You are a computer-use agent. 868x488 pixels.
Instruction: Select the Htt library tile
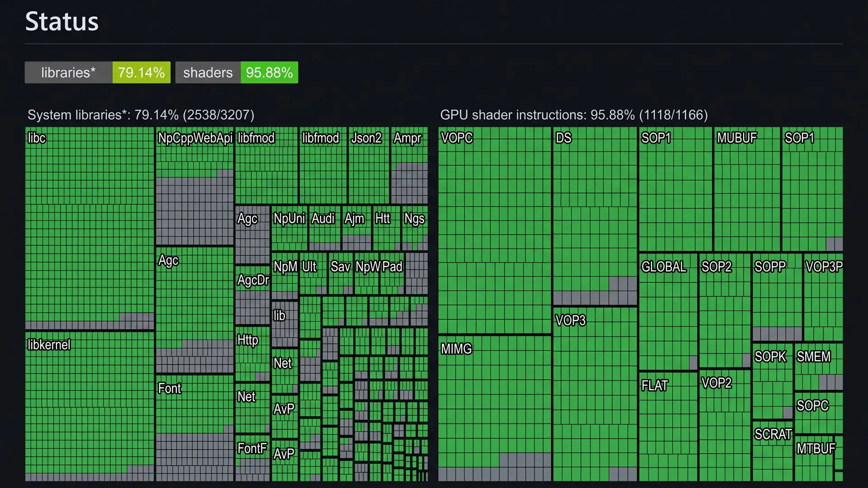point(387,228)
